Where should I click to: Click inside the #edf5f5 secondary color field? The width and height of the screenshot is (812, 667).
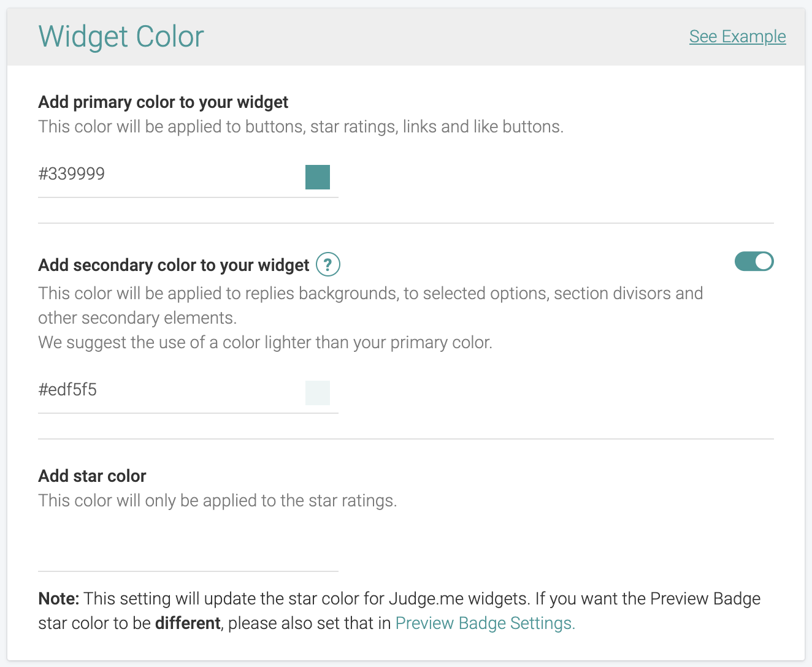pyautogui.click(x=153, y=389)
